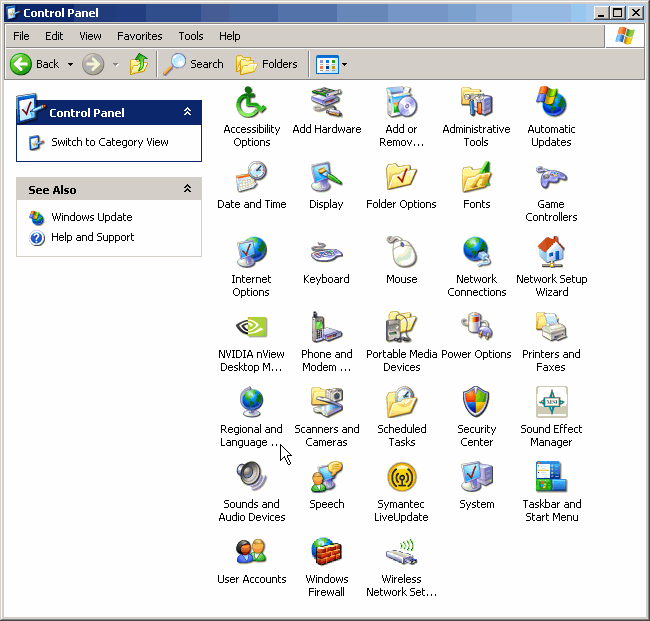Open Administrative Tools folder icon

[x=476, y=102]
